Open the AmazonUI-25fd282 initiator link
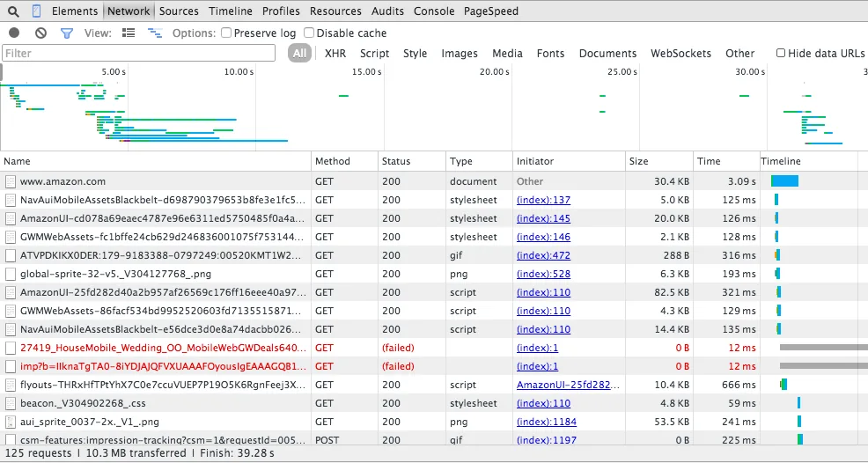Image resolution: width=868 pixels, height=463 pixels. click(x=568, y=385)
